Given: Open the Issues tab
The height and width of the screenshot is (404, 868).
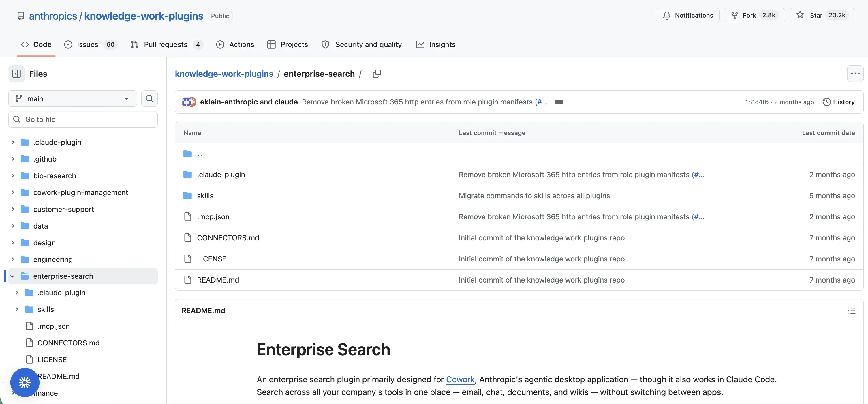Looking at the screenshot, I should pyautogui.click(x=91, y=44).
